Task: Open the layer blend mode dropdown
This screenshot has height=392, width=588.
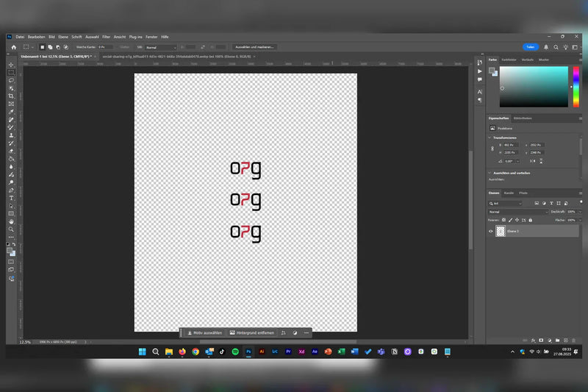Action: (517, 212)
